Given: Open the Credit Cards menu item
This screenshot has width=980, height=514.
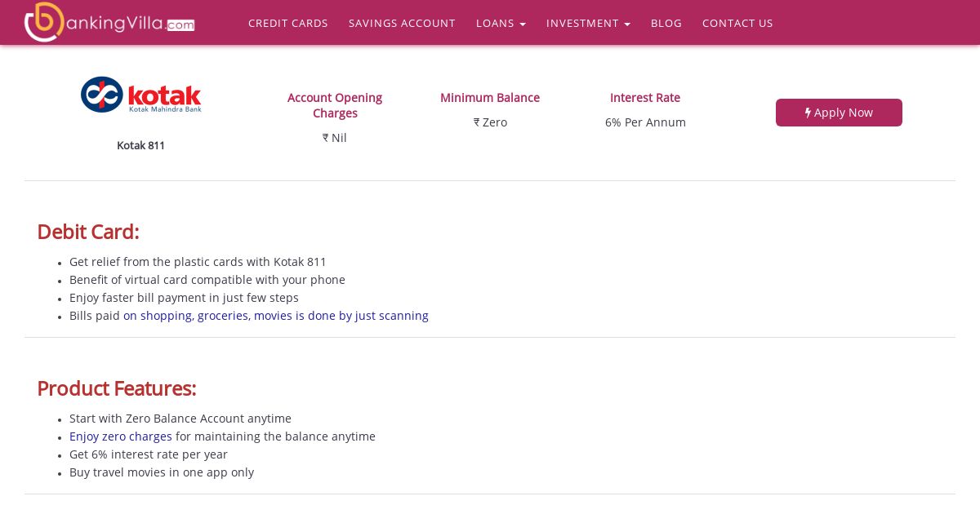Looking at the screenshot, I should pos(288,23).
